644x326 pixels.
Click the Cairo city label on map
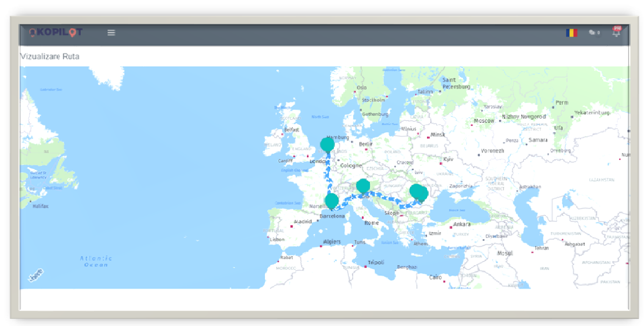435,278
